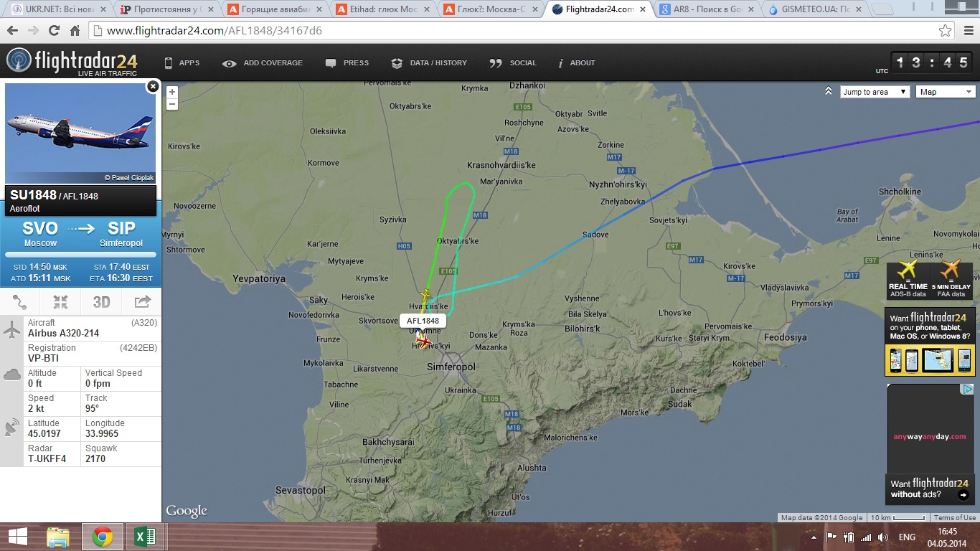Open the 3D cockpit view
The height and width of the screenshot is (551, 980).
(x=101, y=302)
